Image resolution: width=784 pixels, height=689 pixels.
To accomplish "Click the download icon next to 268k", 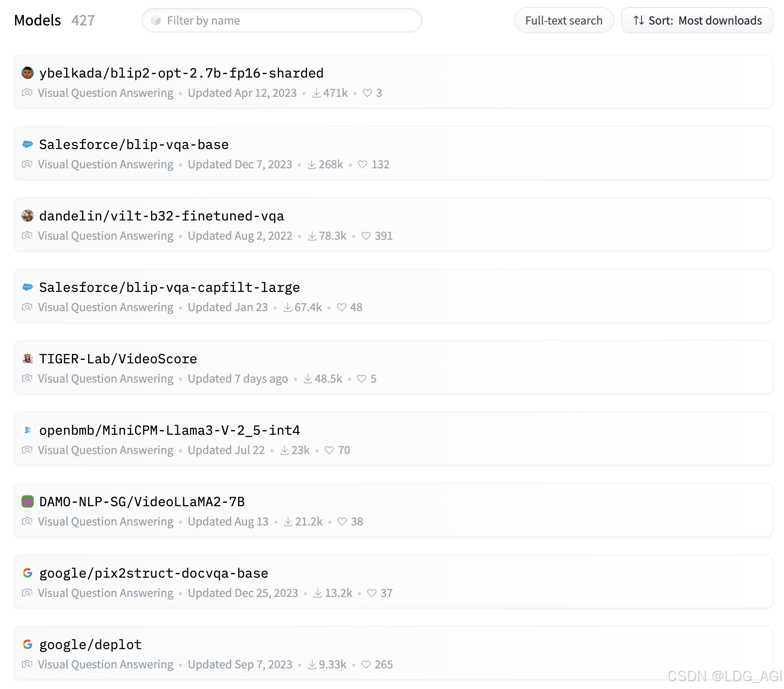I will point(312,164).
